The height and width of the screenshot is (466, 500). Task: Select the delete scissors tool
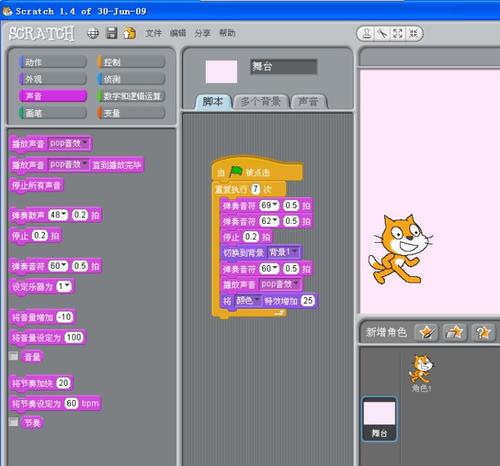pos(382,33)
